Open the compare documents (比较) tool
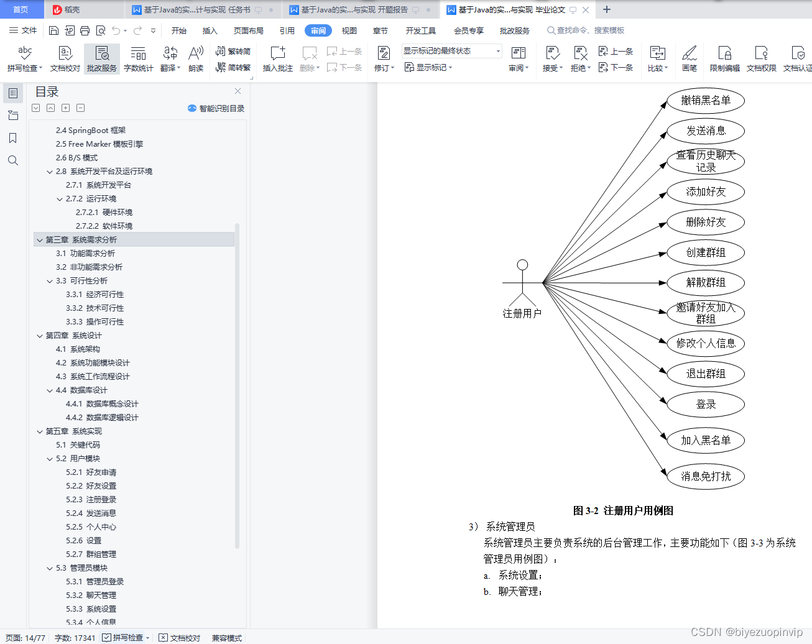 pos(658,59)
